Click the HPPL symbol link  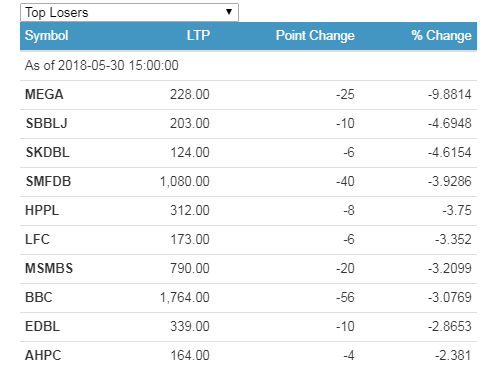(42, 210)
